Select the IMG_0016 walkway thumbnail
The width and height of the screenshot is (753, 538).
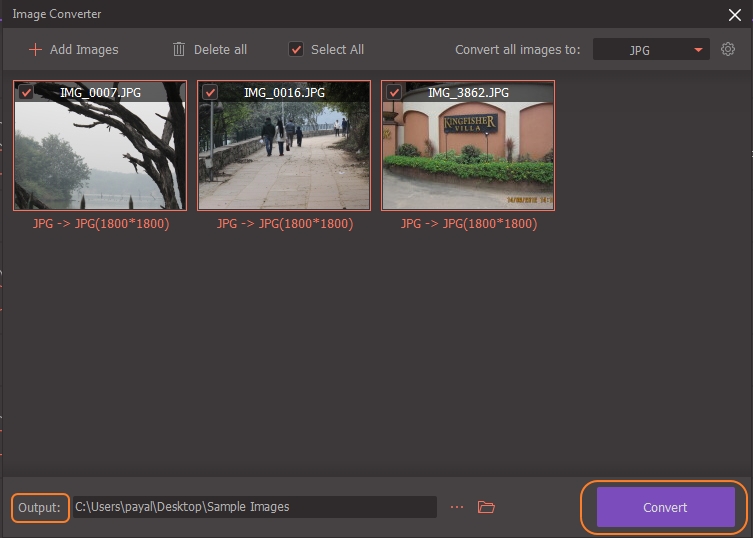284,155
